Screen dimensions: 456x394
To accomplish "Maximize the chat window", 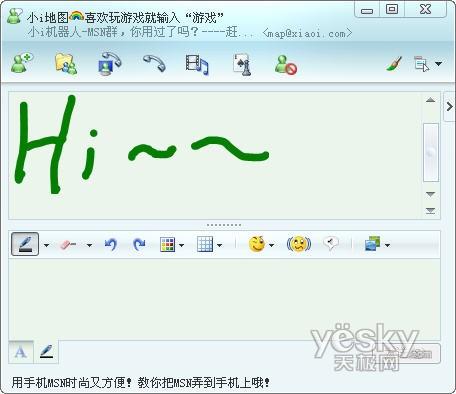I will [392, 9].
